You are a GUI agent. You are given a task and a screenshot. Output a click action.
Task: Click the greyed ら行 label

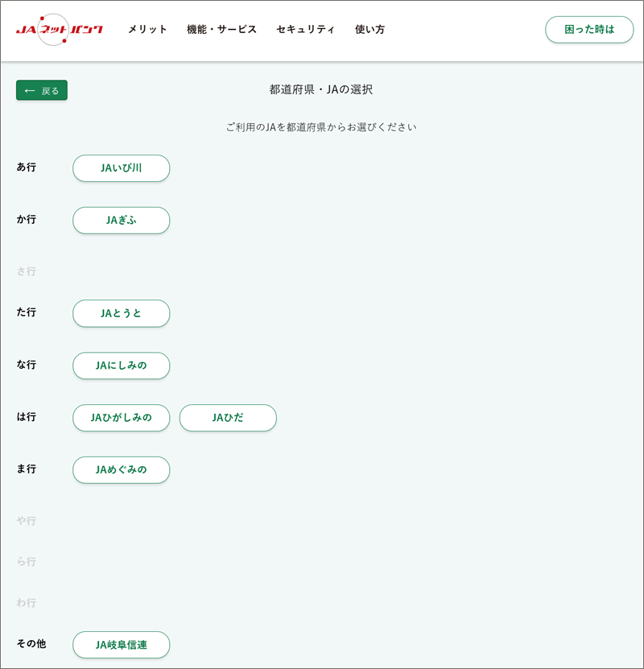(x=27, y=562)
